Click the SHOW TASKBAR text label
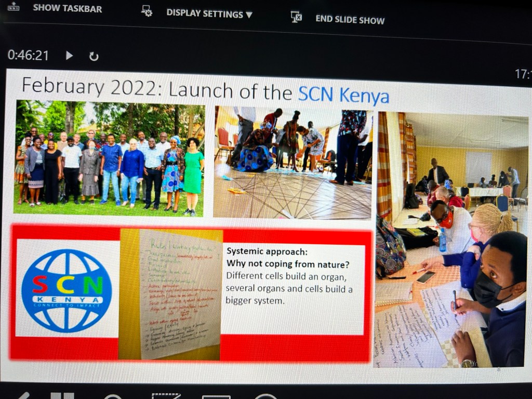The image size is (532, 399). pos(67,8)
